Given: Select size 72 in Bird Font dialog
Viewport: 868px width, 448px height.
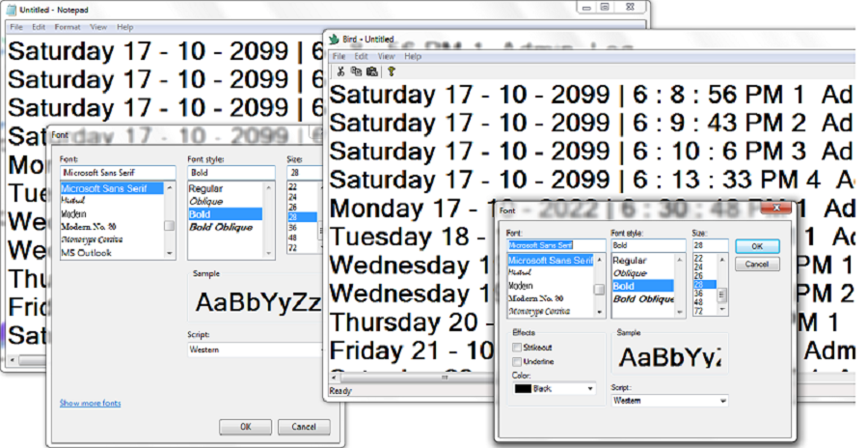Looking at the screenshot, I should click(698, 311).
